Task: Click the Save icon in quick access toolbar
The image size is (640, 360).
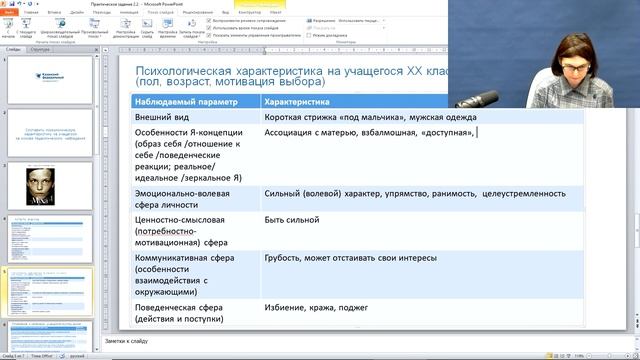Action: tap(12, 4)
